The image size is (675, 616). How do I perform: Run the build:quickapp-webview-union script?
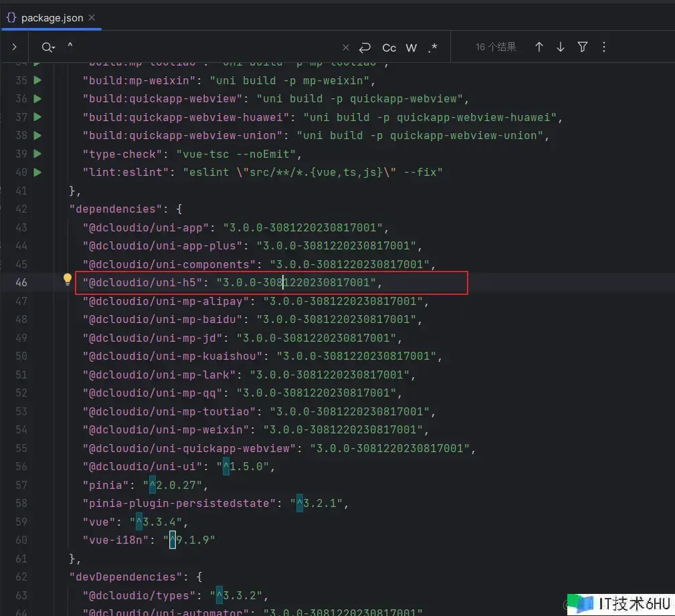point(37,135)
